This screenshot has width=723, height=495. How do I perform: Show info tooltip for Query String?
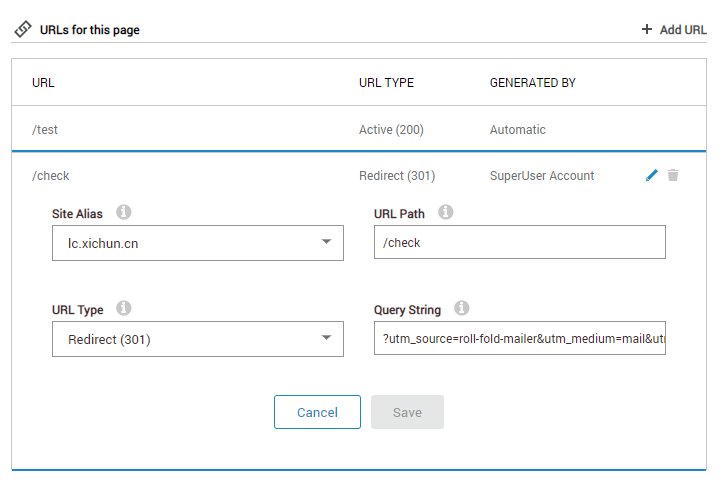click(462, 308)
